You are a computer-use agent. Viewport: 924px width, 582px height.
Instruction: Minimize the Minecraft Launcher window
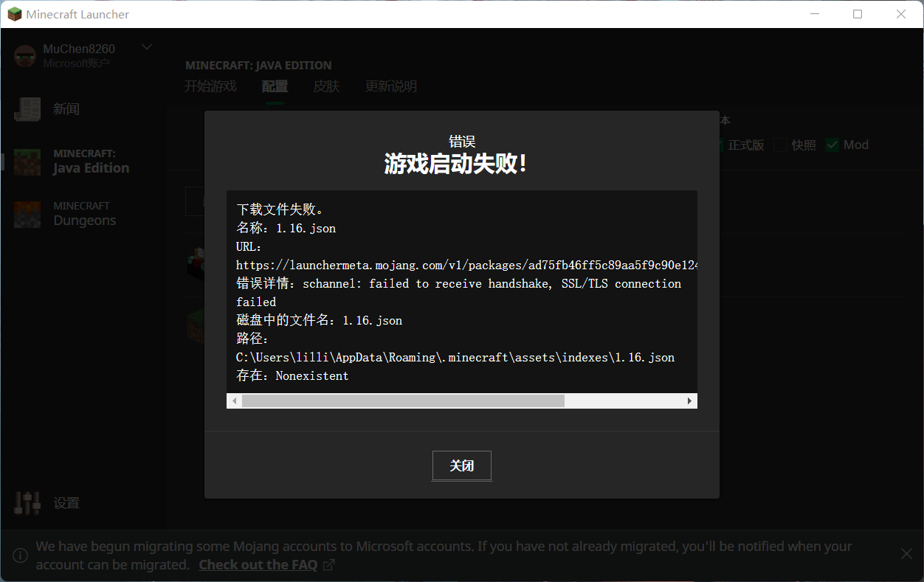click(x=815, y=14)
